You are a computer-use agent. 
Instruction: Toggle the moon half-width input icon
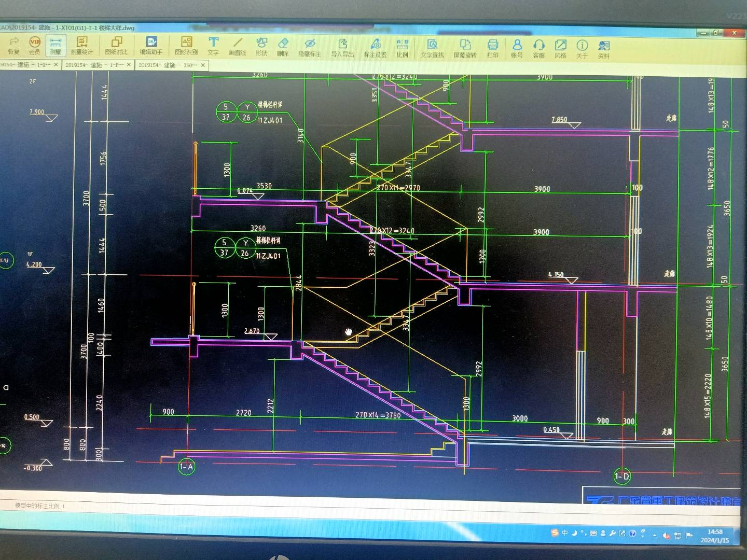point(575,533)
